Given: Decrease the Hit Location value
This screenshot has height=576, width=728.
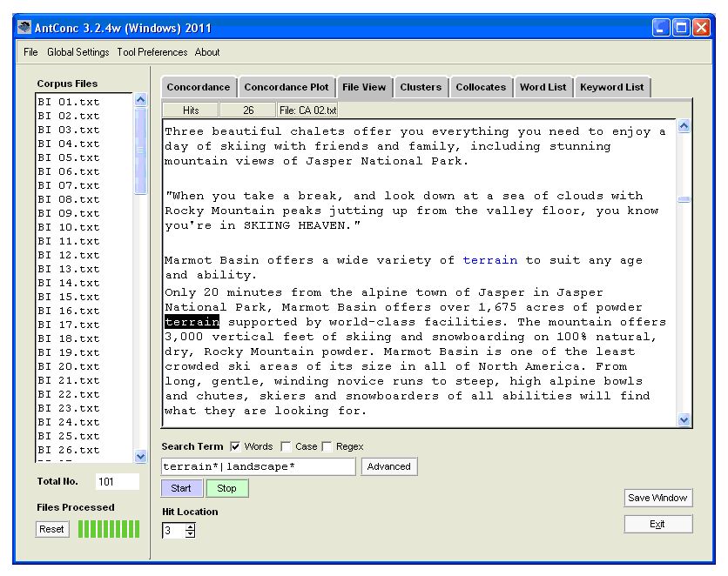Looking at the screenshot, I should (191, 533).
